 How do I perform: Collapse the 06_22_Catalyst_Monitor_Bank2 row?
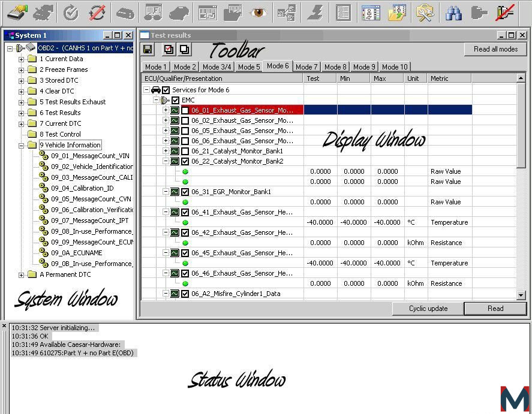coord(166,161)
